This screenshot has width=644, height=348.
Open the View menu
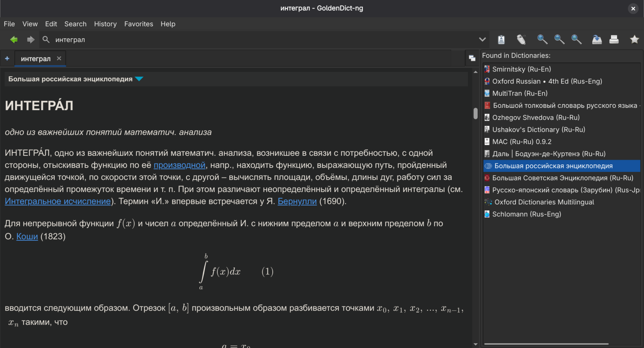[x=30, y=24]
